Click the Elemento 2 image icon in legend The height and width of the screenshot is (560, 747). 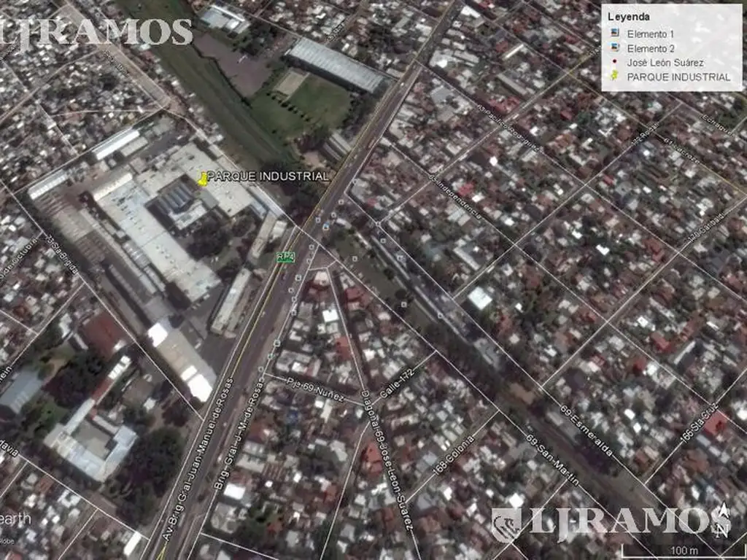(615, 49)
